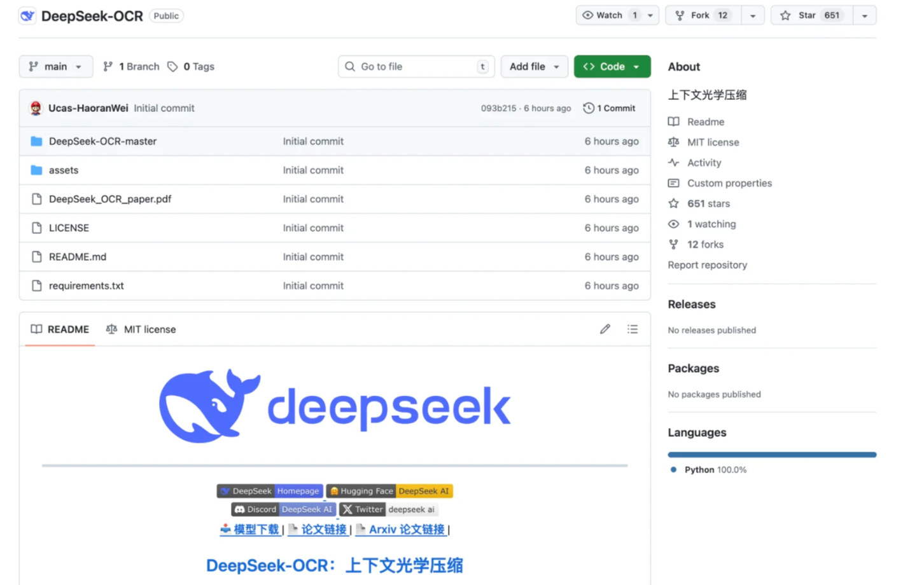This screenshot has width=924, height=585.
Task: Open the DeepSeek-OCR-master folder
Action: coord(102,141)
